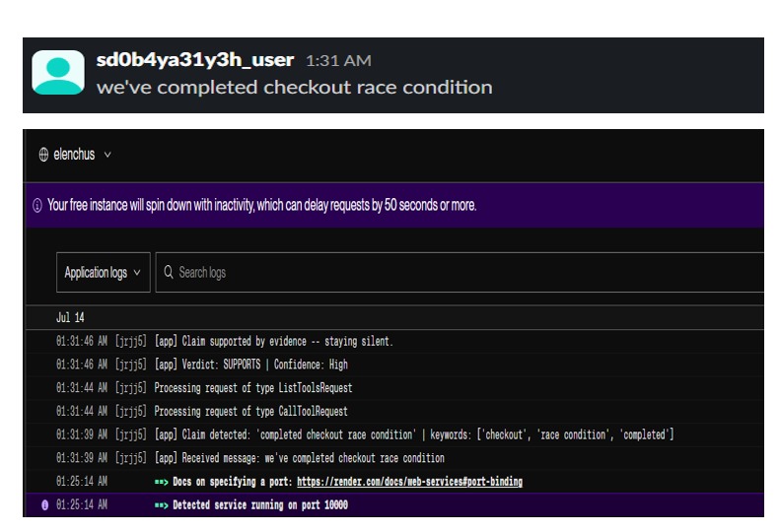Click log line 'Verdict: SUPPORTS | Confidence: High'
This screenshot has height=532, width=779.
pos(250,365)
